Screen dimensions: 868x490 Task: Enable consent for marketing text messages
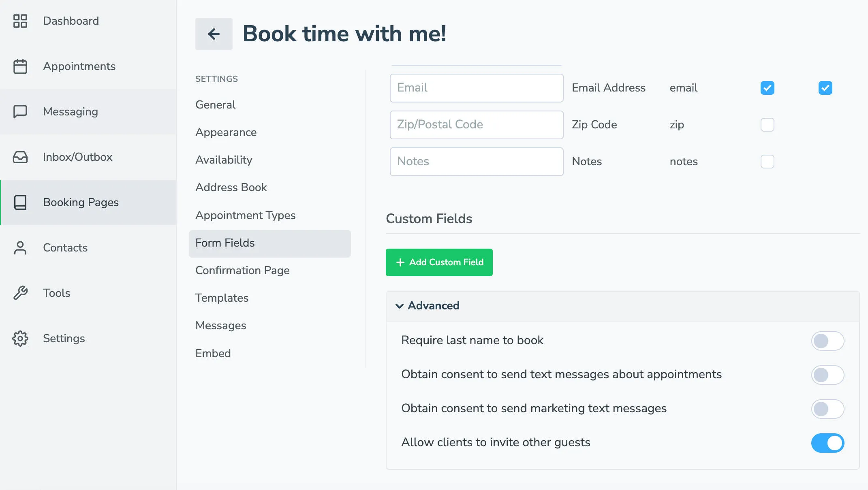click(x=827, y=409)
